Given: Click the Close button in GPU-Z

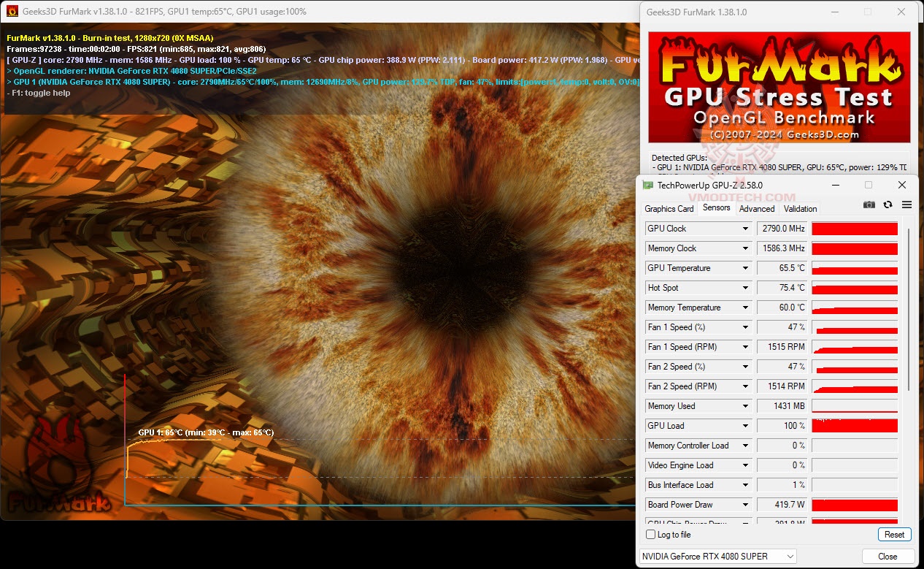Looking at the screenshot, I should tap(888, 557).
